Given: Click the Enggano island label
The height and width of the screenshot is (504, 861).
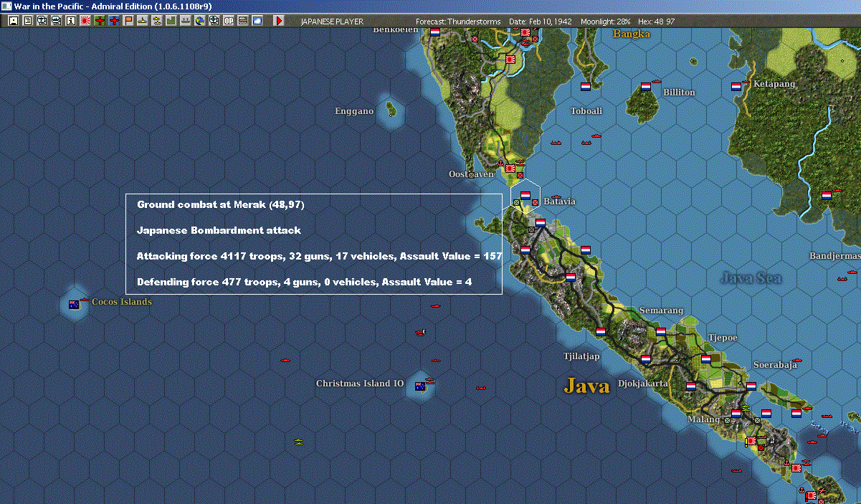Looking at the screenshot, I should click(x=354, y=111).
